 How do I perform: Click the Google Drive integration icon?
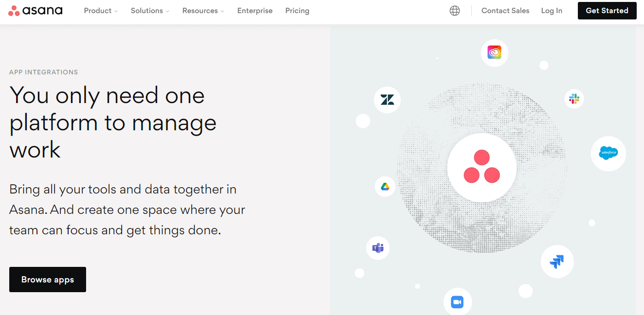click(x=385, y=187)
